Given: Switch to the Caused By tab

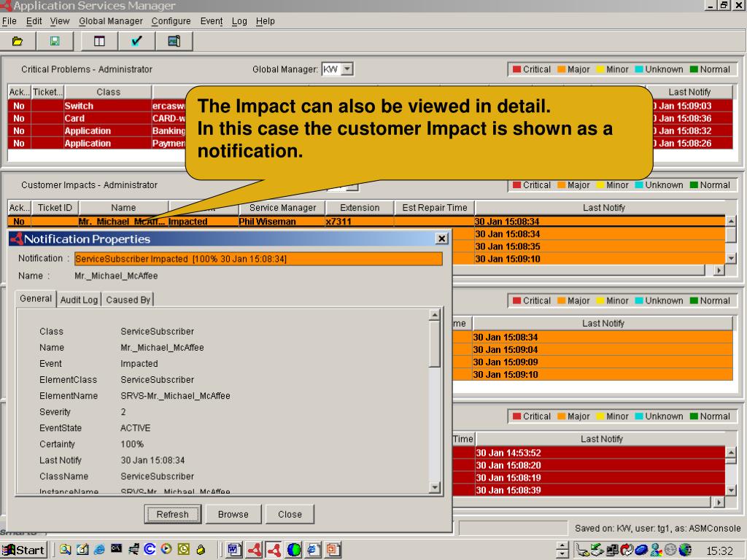Looking at the screenshot, I should click(x=128, y=300).
